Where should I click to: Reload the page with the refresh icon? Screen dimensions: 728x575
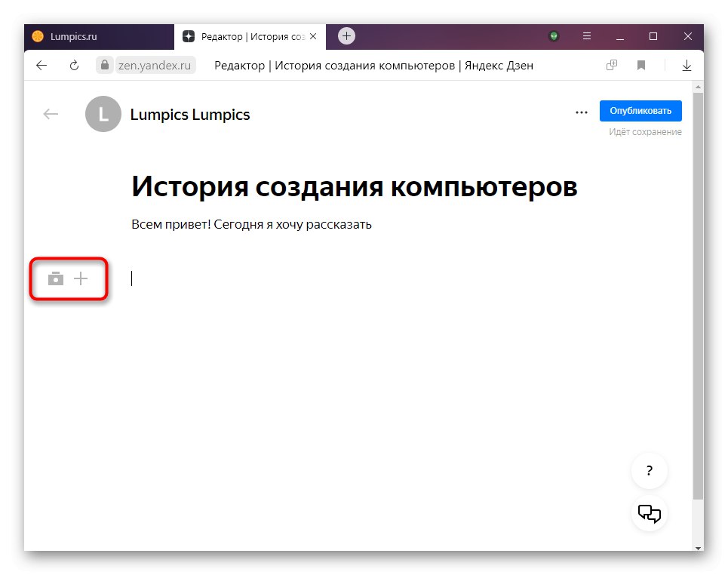pos(73,65)
